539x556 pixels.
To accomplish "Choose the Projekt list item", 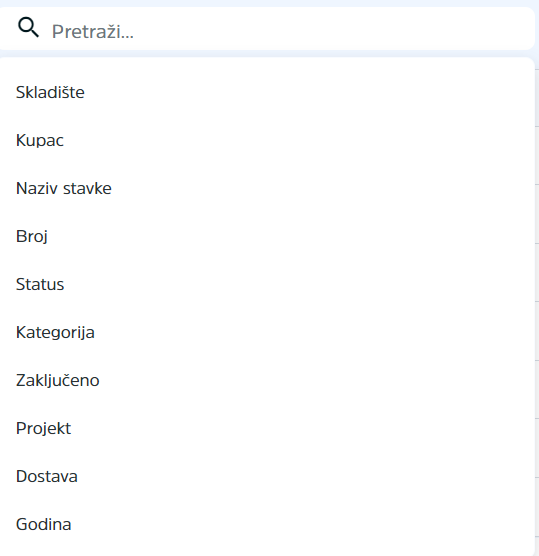I will tap(267, 428).
